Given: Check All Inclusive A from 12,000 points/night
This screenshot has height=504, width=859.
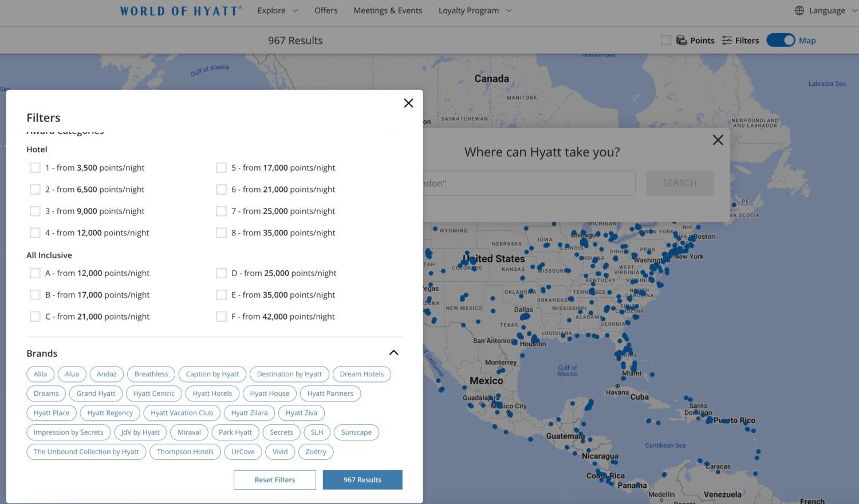Looking at the screenshot, I should tap(35, 273).
